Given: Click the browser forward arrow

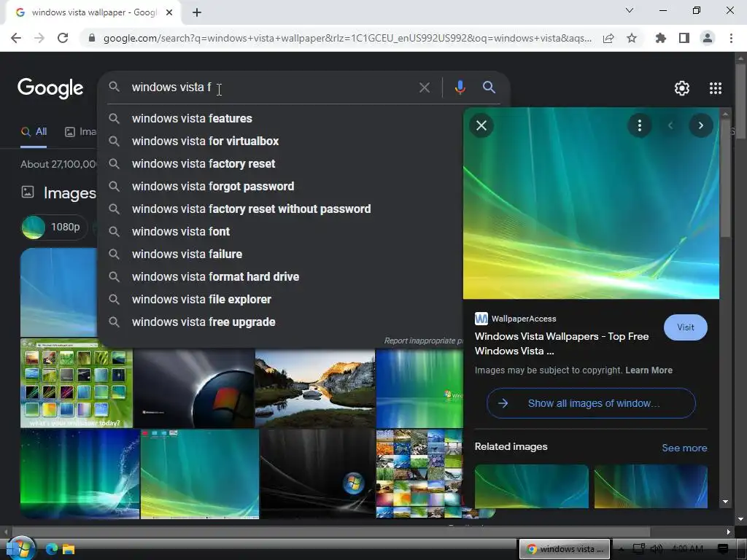Looking at the screenshot, I should pos(39,38).
